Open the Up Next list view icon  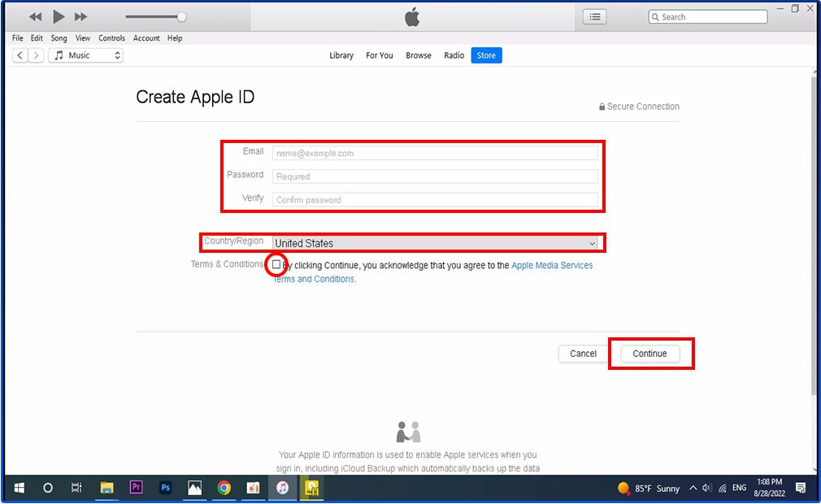tap(595, 17)
